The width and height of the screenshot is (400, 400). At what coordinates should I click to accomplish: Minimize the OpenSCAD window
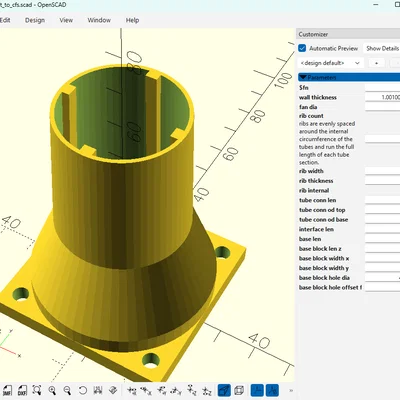tap(376, 5)
